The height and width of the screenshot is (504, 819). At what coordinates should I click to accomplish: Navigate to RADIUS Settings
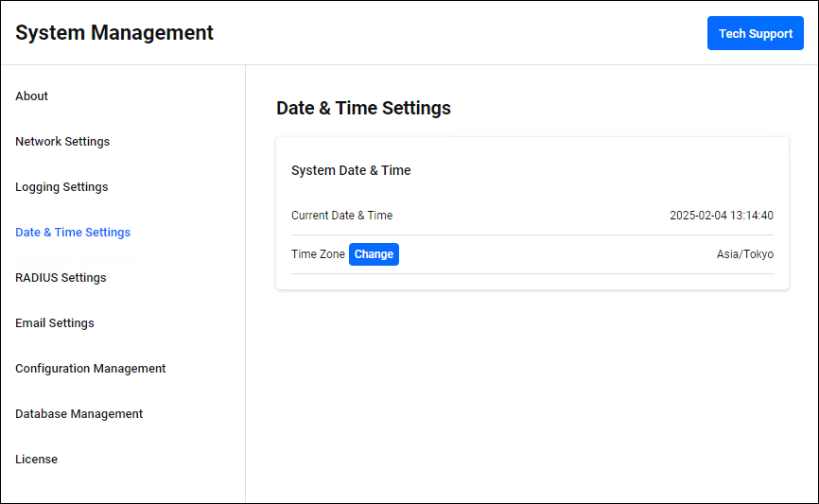click(61, 278)
